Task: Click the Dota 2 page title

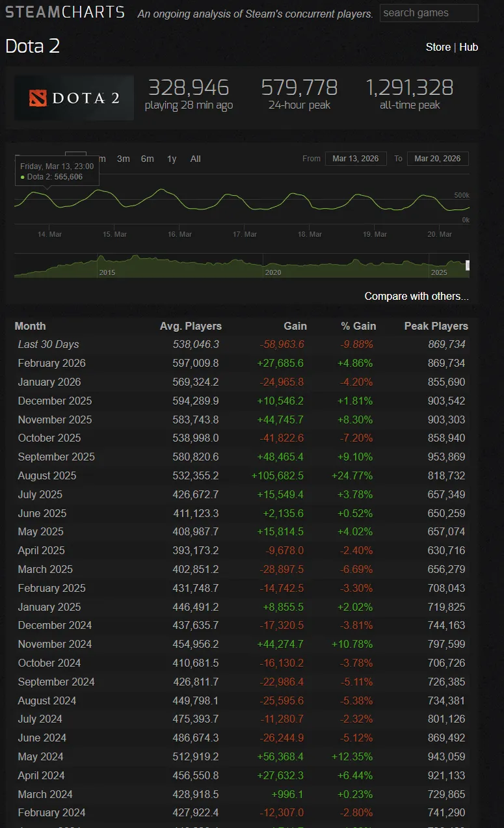Action: click(33, 46)
